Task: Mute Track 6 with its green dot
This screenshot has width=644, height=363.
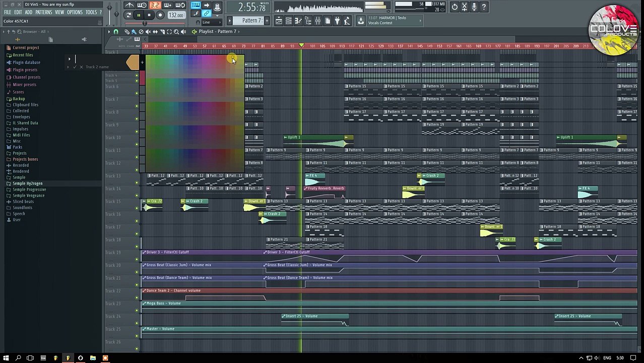Action: coord(137,93)
